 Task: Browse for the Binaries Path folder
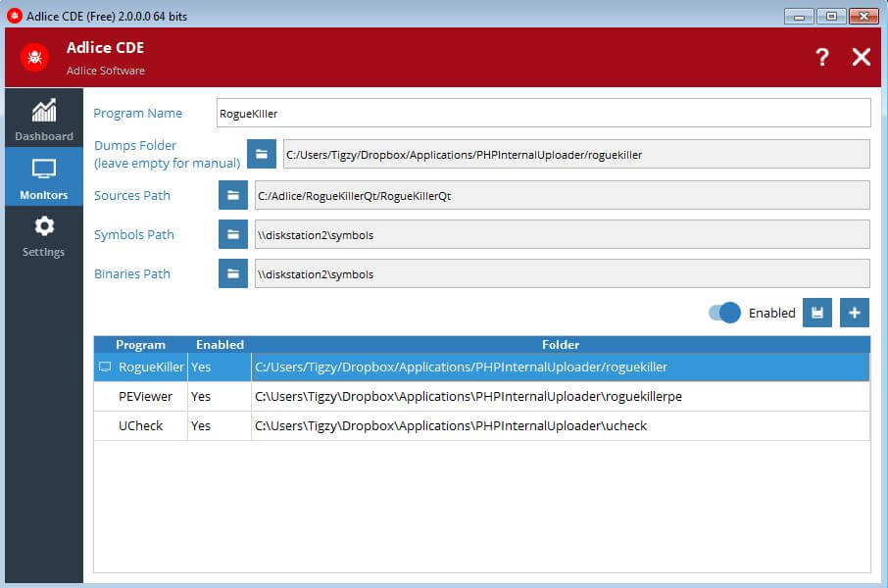pos(232,273)
